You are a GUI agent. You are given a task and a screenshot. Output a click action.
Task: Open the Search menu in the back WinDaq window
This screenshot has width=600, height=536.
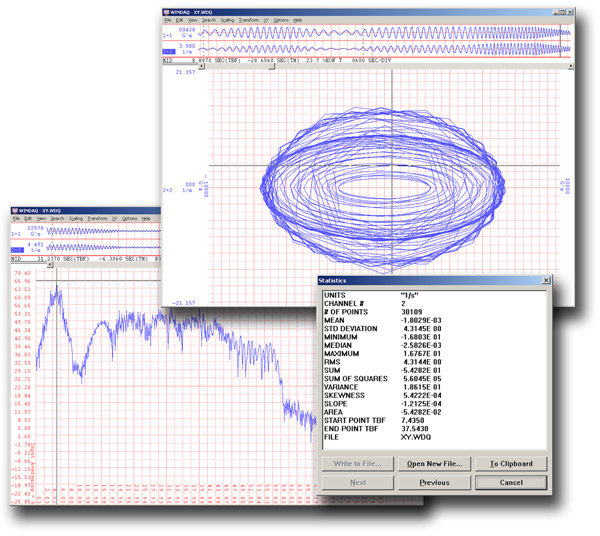[x=57, y=218]
